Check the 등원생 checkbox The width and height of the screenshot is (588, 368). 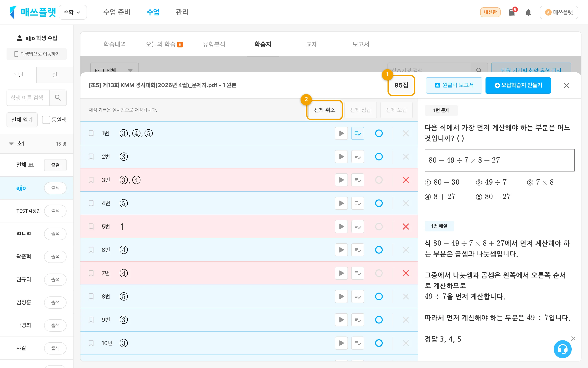46,120
